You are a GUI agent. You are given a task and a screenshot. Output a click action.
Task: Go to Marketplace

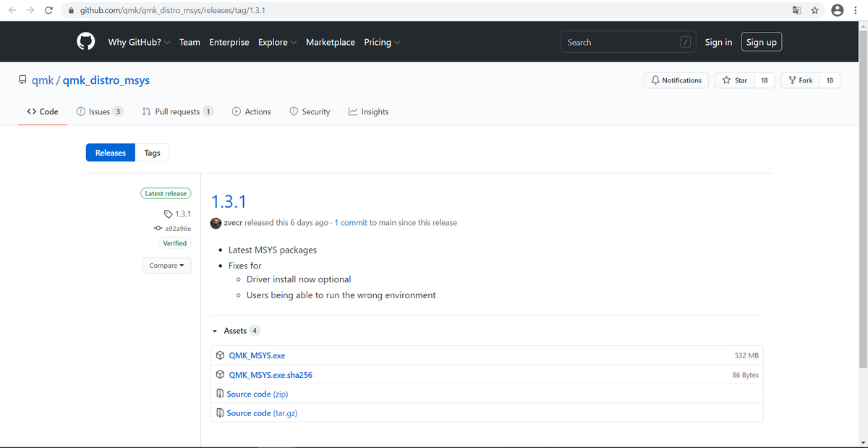click(331, 42)
